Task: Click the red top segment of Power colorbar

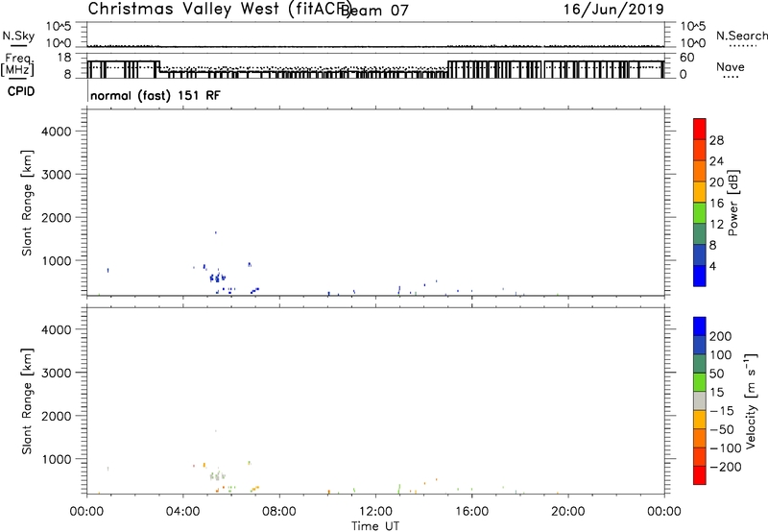Action: click(700, 129)
